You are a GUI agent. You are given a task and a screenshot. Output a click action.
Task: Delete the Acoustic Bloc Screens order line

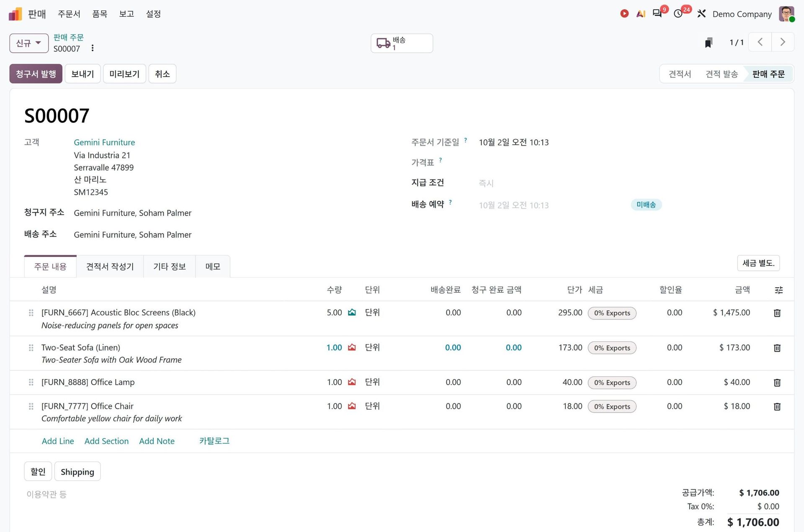point(777,313)
